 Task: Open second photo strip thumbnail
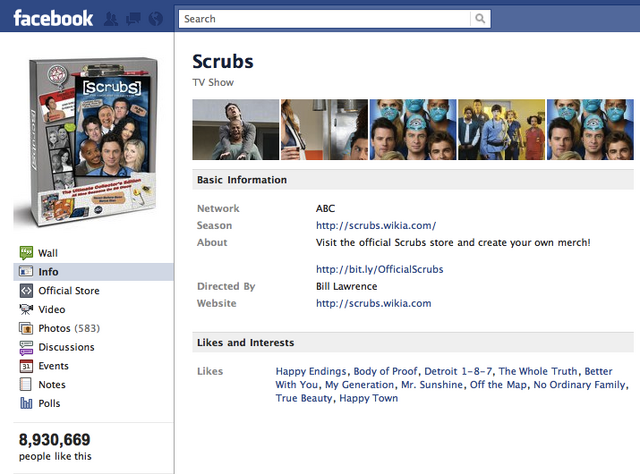point(324,129)
